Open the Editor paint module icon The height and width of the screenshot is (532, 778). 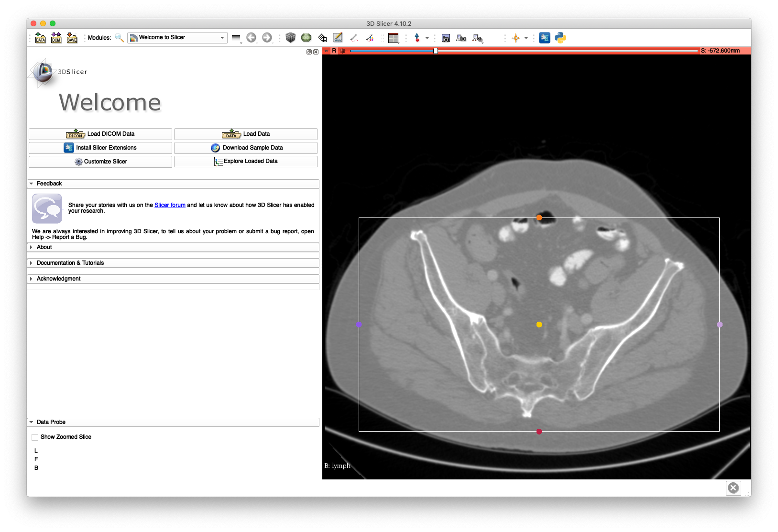pos(370,38)
